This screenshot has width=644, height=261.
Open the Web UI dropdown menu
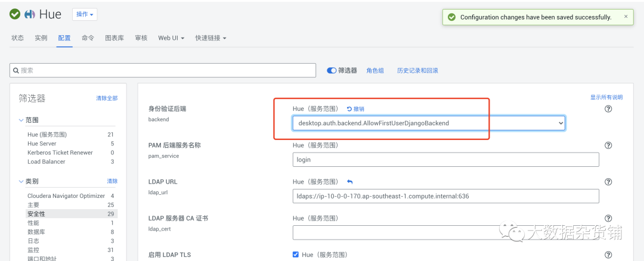point(171,38)
